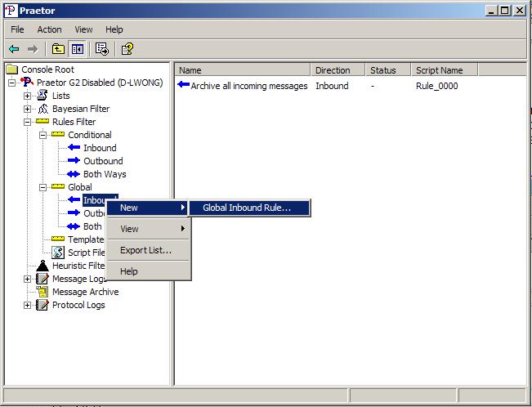This screenshot has width=532, height=407.
Task: Click the Bayesian Filter node icon
Action: (x=42, y=109)
